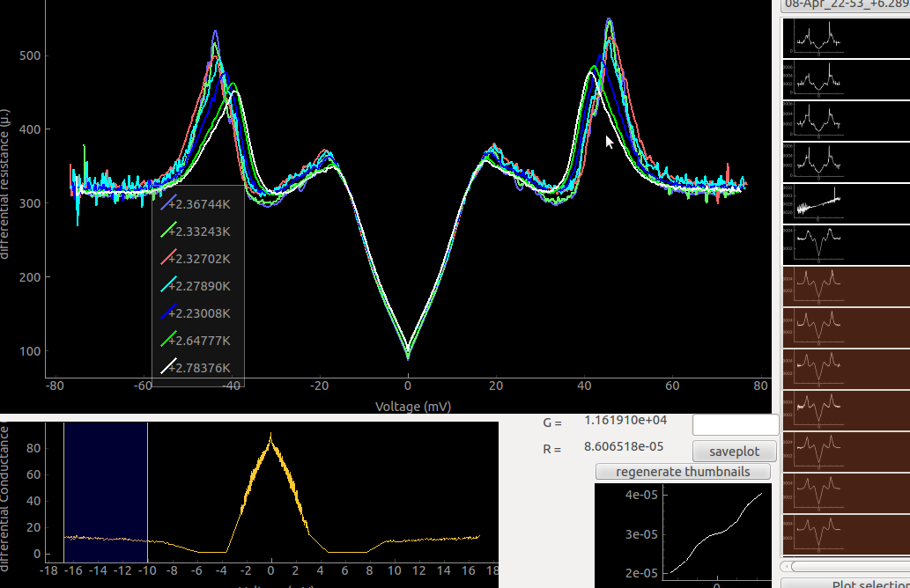This screenshot has height=588, width=910.
Task: Select the second brown highlighted thumbnail
Action: (x=847, y=327)
